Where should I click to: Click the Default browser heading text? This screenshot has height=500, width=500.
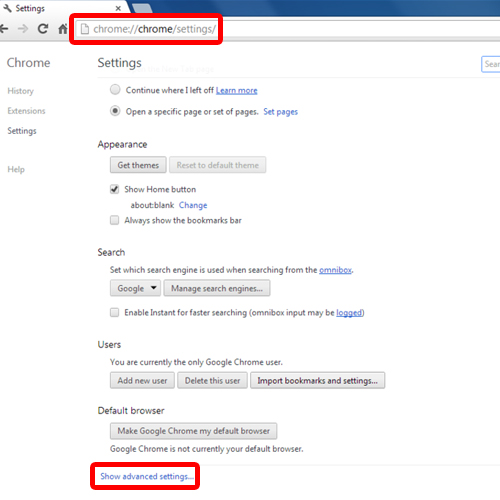click(131, 411)
